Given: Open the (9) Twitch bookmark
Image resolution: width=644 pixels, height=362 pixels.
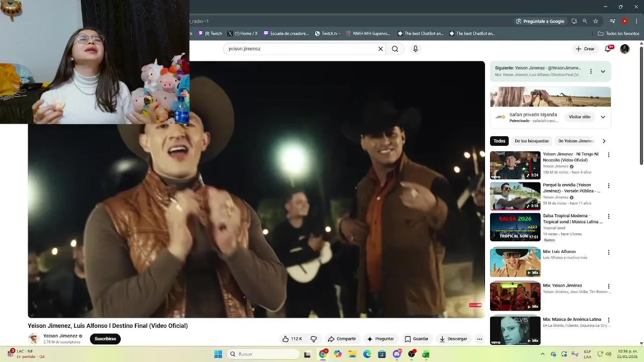Looking at the screenshot, I should 210,34.
